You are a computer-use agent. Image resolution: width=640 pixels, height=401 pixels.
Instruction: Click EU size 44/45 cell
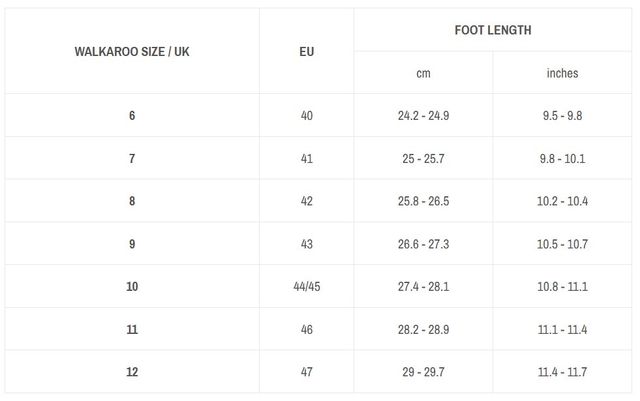point(306,287)
